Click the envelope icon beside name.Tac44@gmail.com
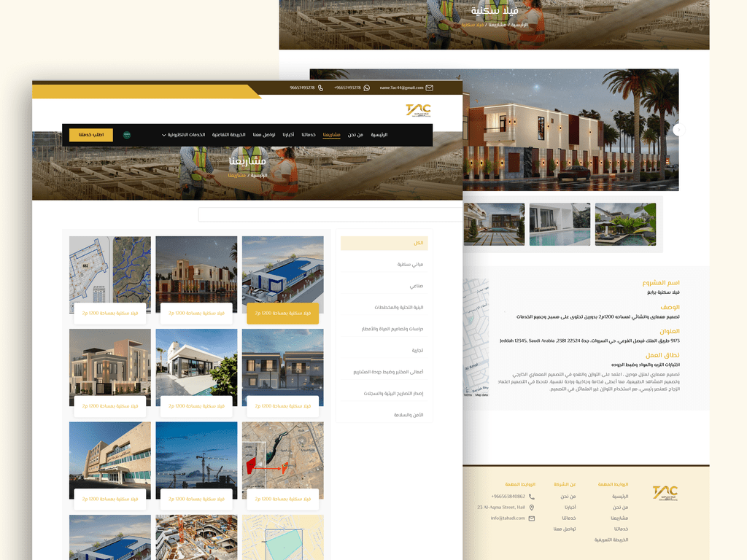 (x=429, y=87)
